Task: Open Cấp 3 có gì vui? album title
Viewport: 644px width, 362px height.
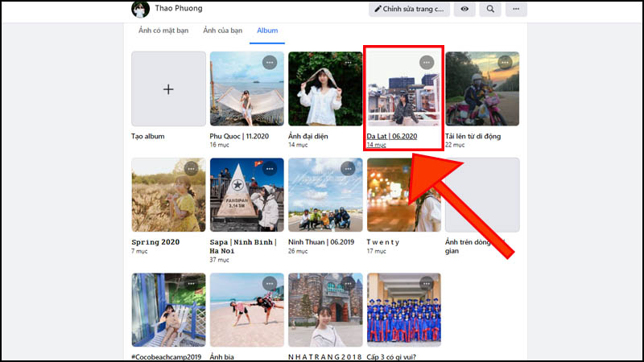Action: pos(391,356)
